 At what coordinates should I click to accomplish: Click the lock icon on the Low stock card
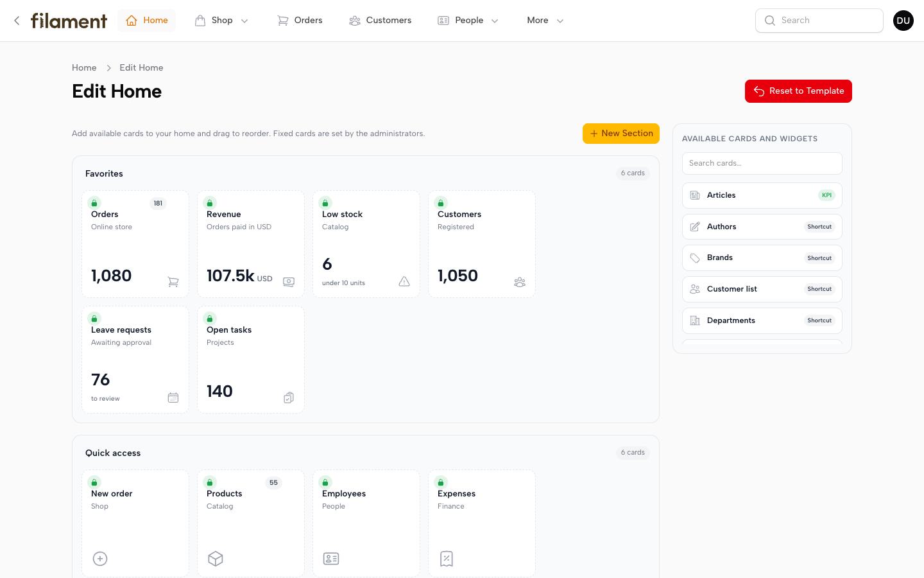[325, 203]
